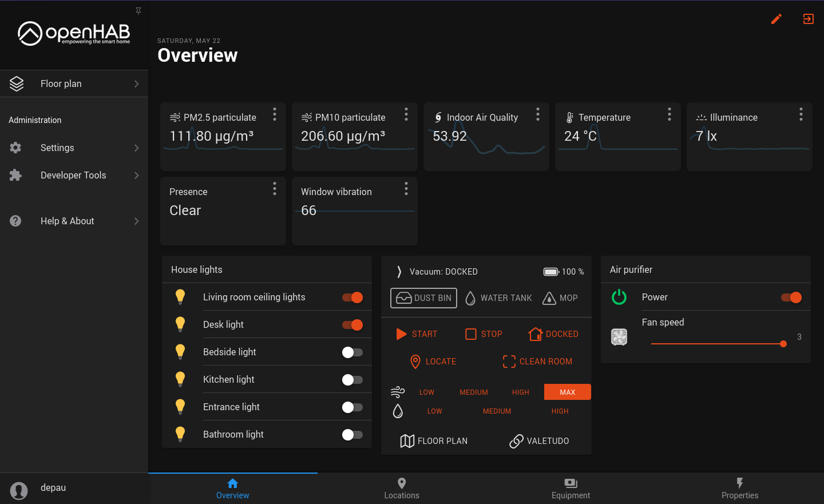Enable the Bedside light switch
This screenshot has height=504, width=824.
[x=352, y=352]
